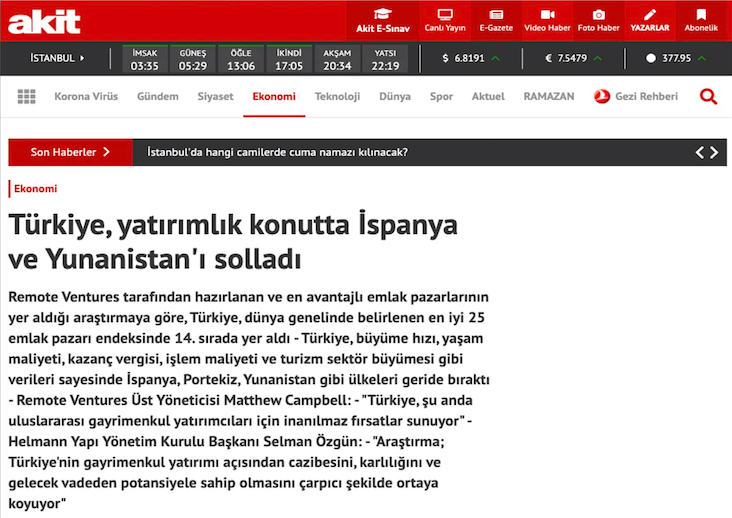Screen dimensions: 732x518
Task: Show next headline in Son Haberler ticker
Action: click(x=714, y=153)
